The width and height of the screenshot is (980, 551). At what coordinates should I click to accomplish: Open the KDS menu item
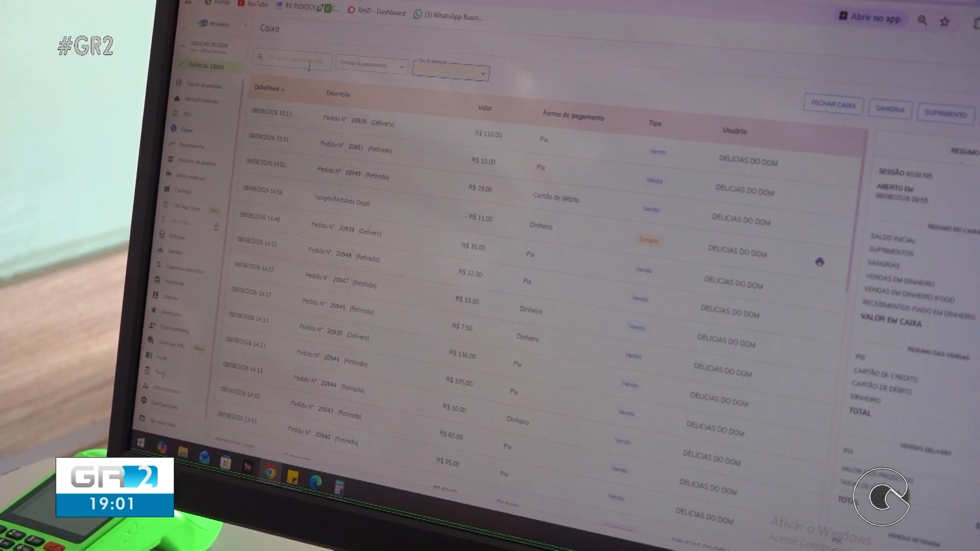tap(187, 114)
